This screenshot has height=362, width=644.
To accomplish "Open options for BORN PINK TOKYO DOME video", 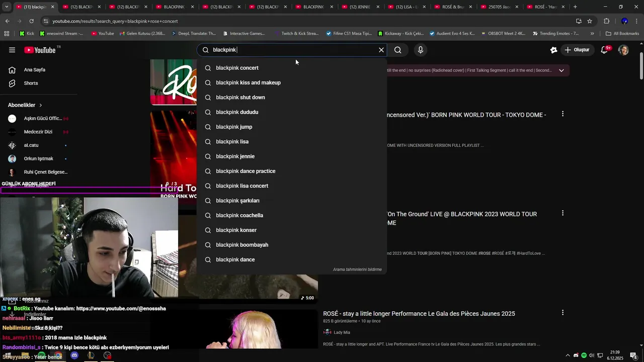I will click(x=562, y=114).
